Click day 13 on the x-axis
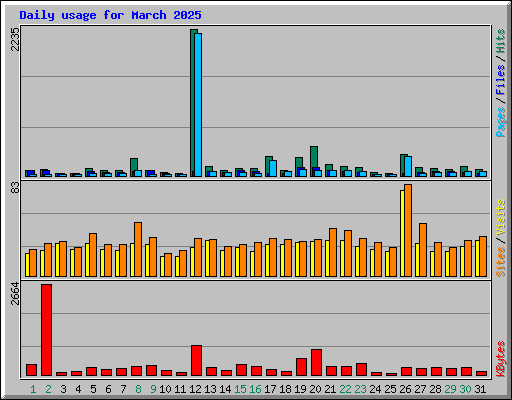Viewport: 512px width, 400px height. 210,389
